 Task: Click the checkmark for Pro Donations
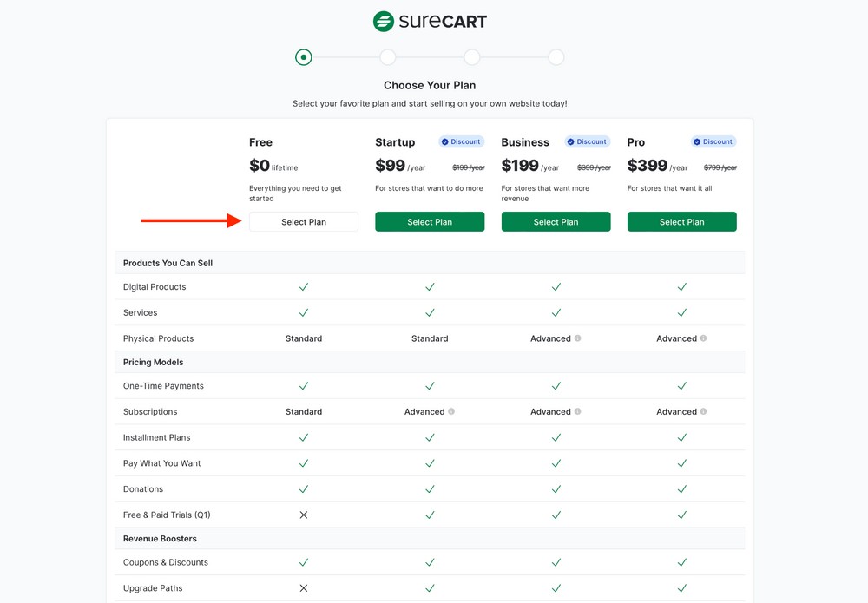tap(682, 488)
